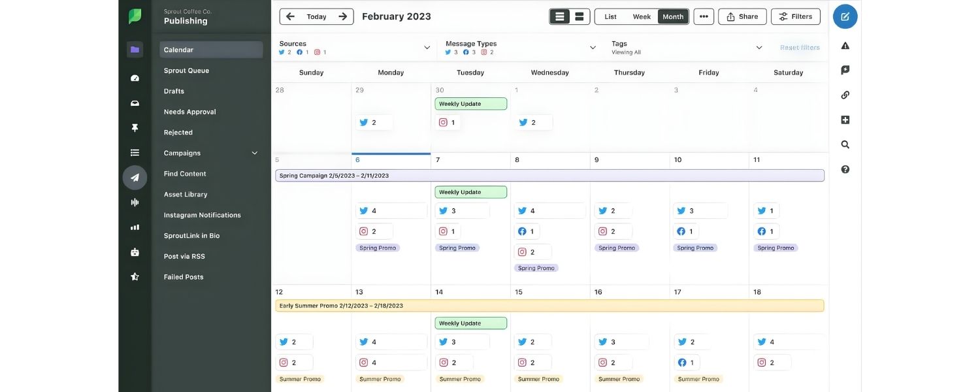Image resolution: width=980 pixels, height=392 pixels.
Task: Open the magnifier search icon
Action: tap(845, 144)
